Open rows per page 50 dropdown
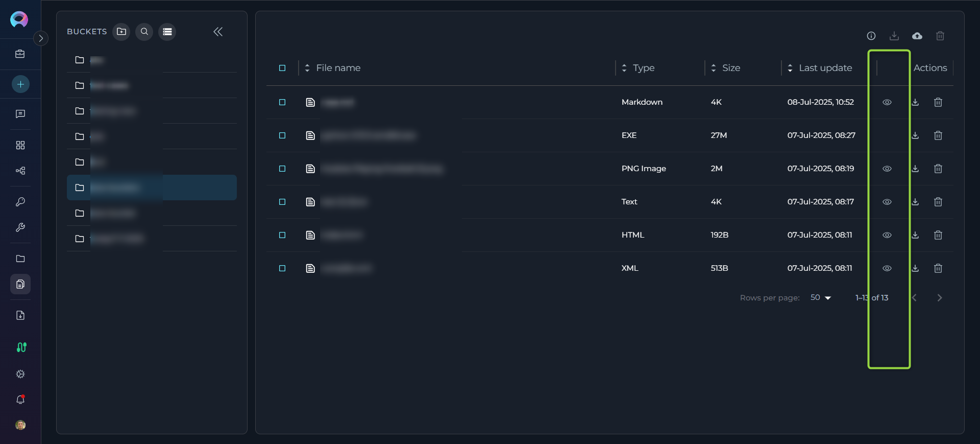Image resolution: width=980 pixels, height=444 pixels. [821, 297]
